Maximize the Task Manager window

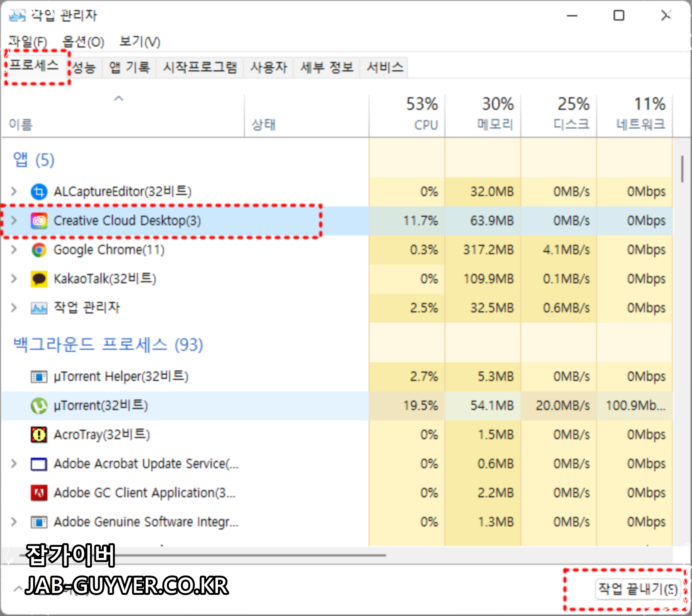pos(619,16)
